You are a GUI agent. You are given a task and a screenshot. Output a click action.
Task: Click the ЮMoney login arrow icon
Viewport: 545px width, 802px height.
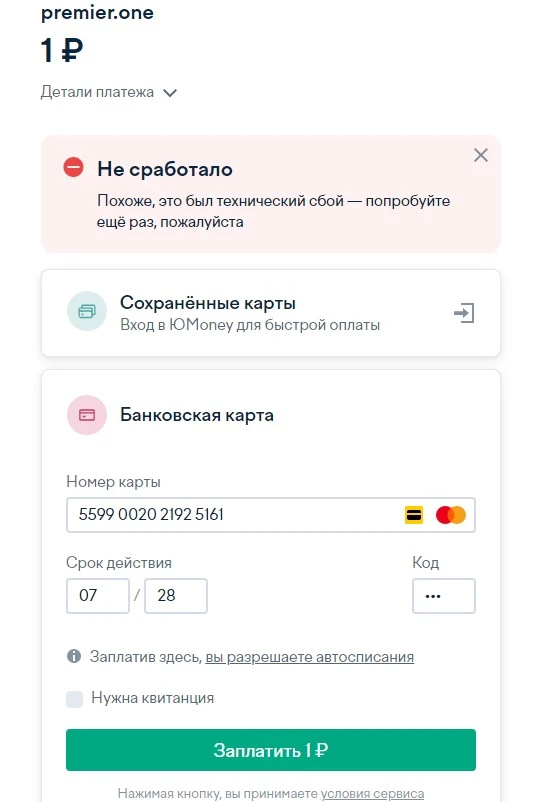pos(464,313)
